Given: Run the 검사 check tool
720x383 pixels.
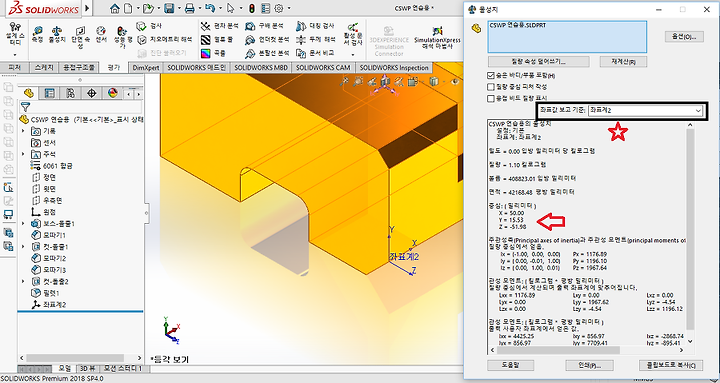Looking at the screenshot, I should 150,26.
